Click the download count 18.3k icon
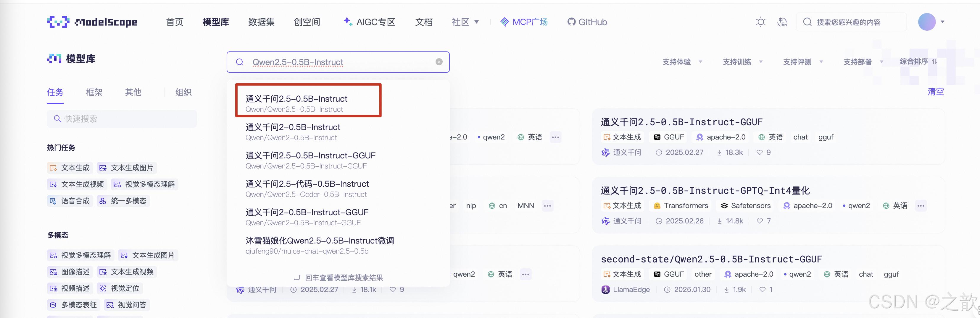The image size is (980, 318). 719,153
